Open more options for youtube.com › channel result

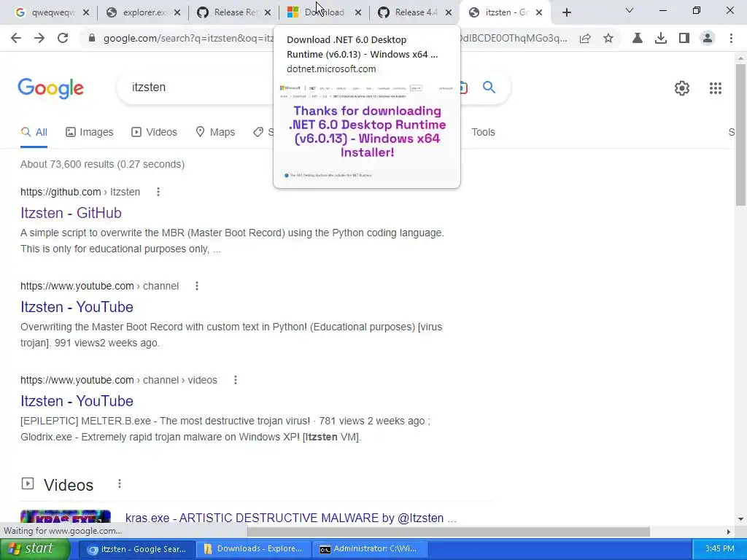pos(197,286)
